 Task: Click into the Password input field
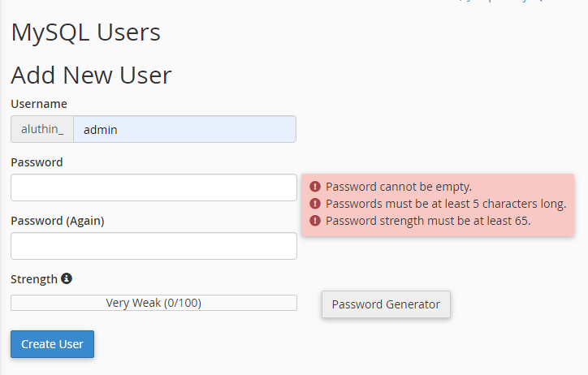coord(153,187)
